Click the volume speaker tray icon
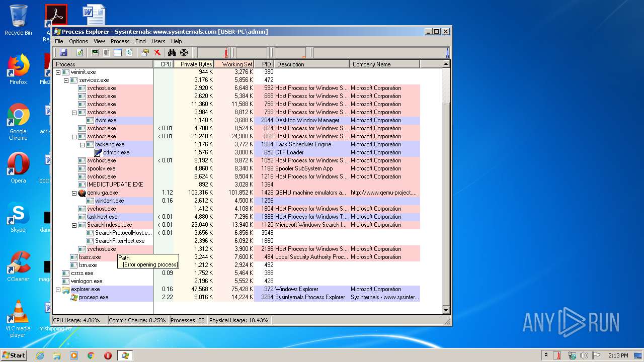 pyautogui.click(x=584, y=355)
